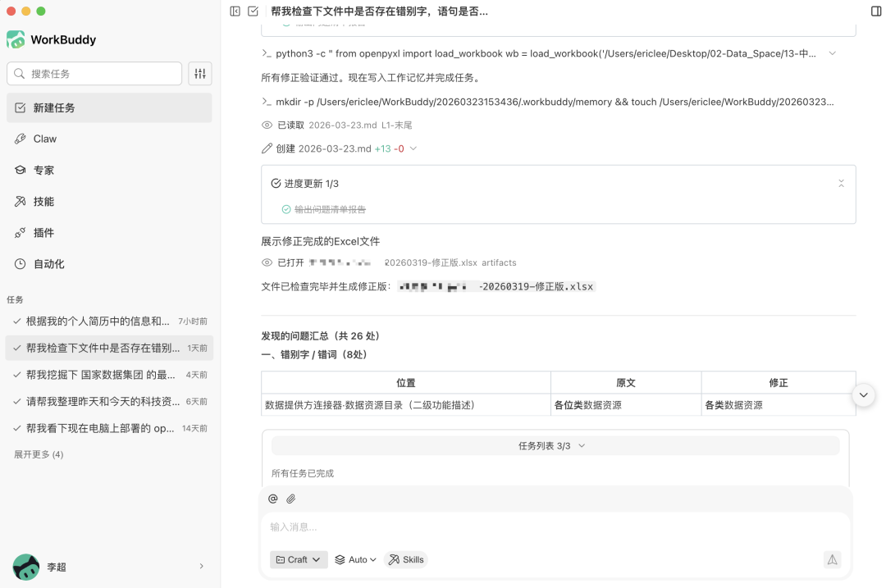Click the Skills button in composer

tap(406, 559)
